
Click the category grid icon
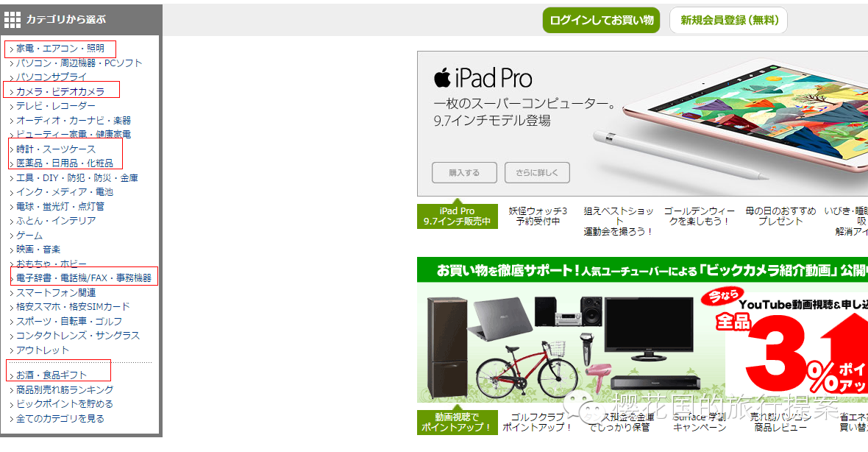tap(13, 20)
